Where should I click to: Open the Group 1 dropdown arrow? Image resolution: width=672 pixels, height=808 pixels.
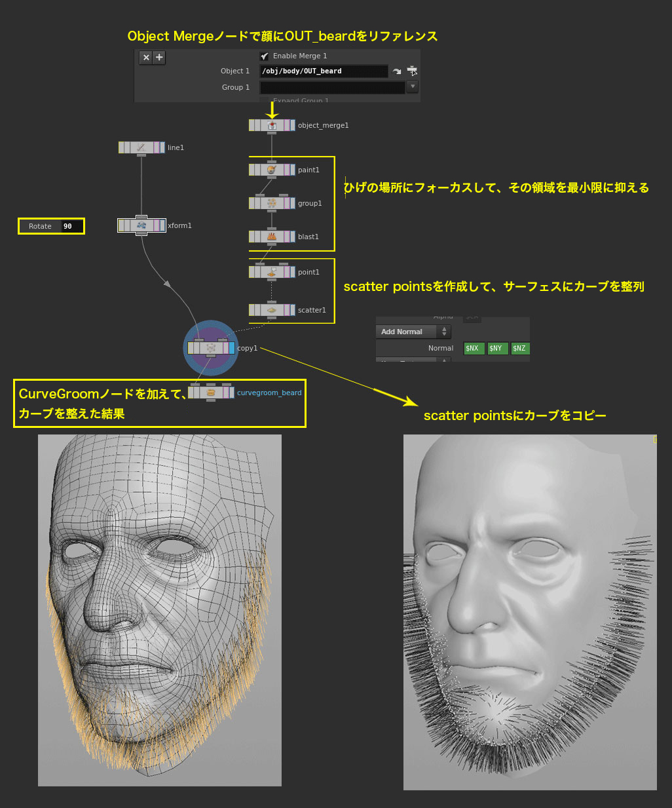(x=413, y=87)
